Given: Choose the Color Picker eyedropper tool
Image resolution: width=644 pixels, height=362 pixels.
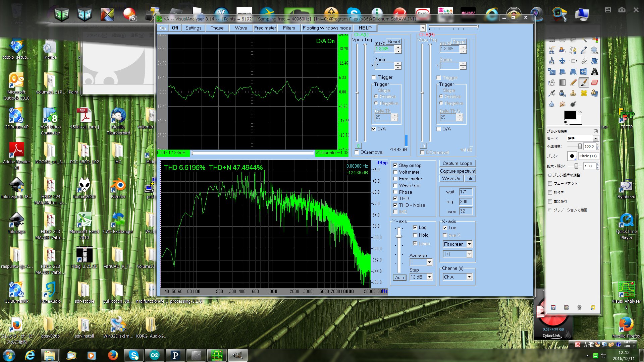Looking at the screenshot, I should point(584,50).
